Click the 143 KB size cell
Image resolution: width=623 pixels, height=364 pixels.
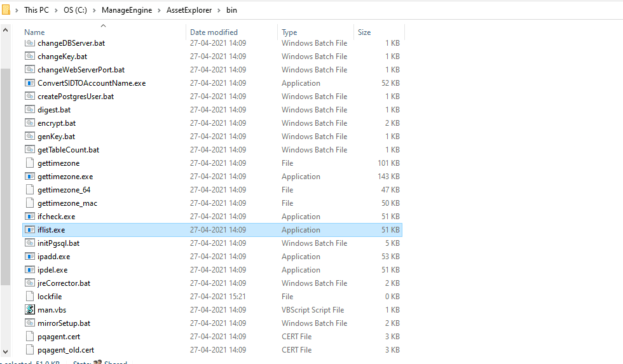[x=388, y=176]
